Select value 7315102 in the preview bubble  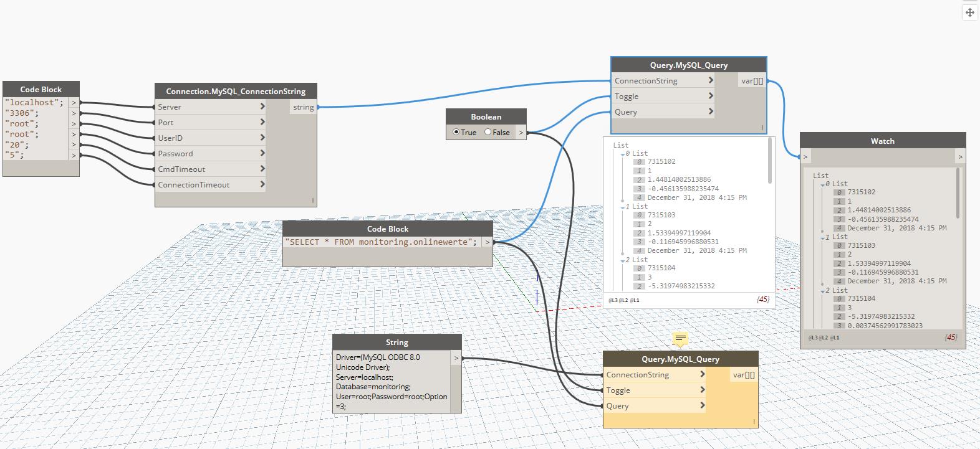point(661,161)
